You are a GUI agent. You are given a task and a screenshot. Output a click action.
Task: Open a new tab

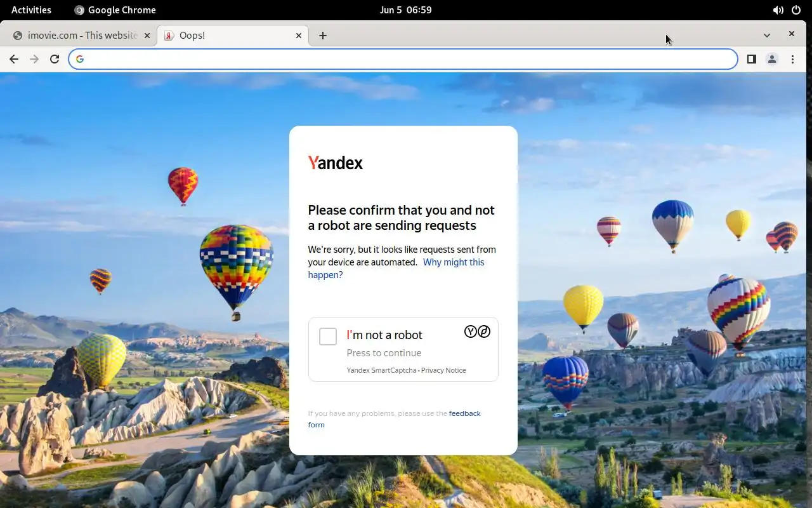323,36
